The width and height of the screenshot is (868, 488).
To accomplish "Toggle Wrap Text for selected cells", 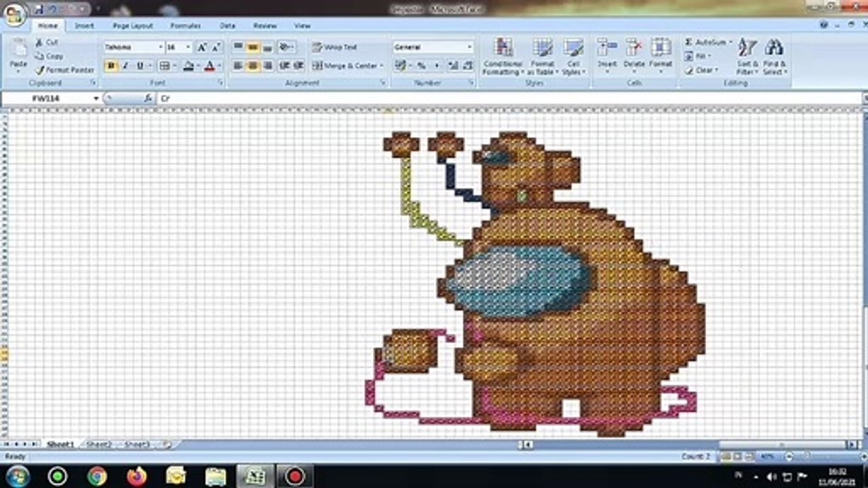I will coord(334,47).
